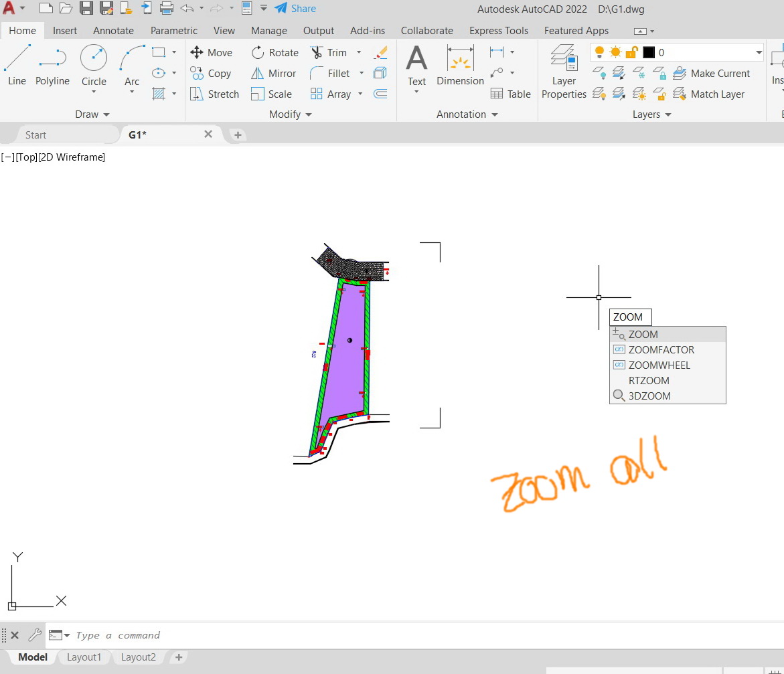Click the Make Current button
This screenshot has width=784, height=674.
(712, 73)
